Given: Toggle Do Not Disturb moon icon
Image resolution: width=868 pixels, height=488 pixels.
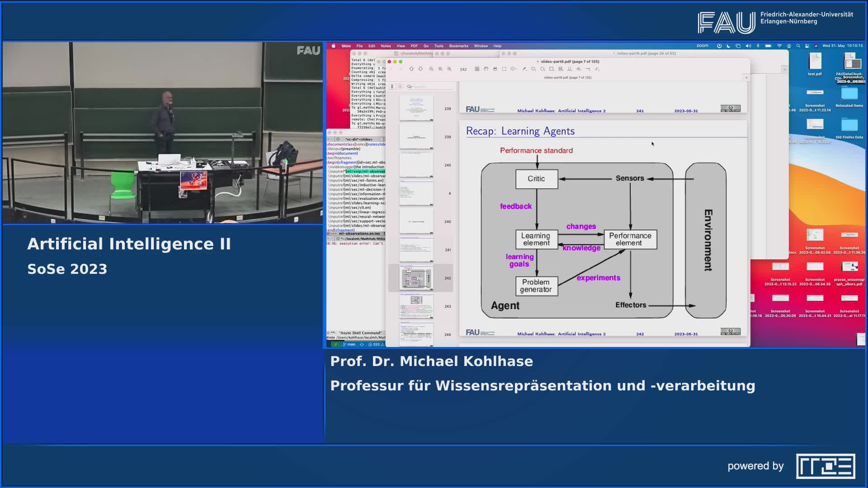Looking at the screenshot, I should point(728,46).
